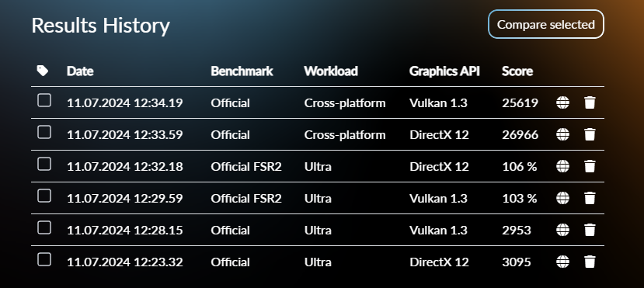Click the Score column header

pos(517,71)
